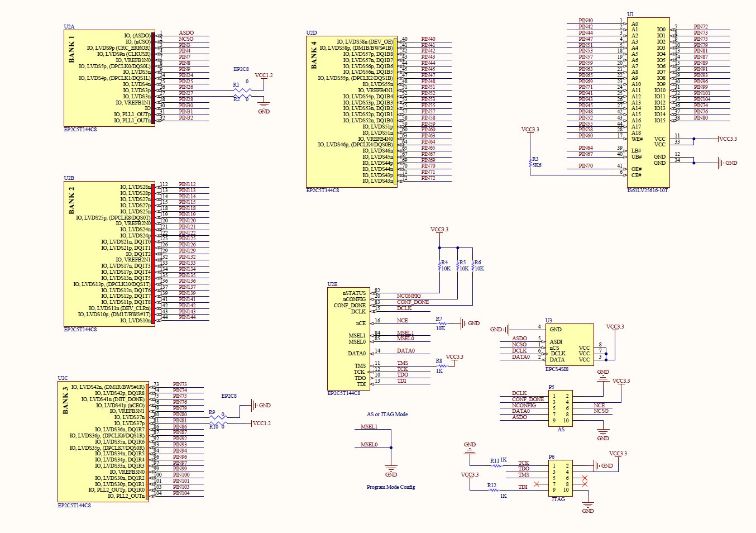Select pull-up resistor R5 symbol

coord(457,265)
